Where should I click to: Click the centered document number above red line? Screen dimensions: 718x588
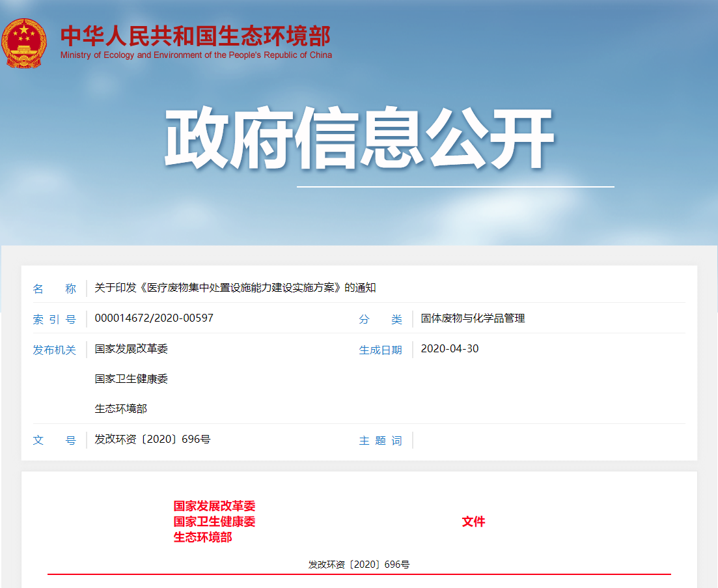coord(359,565)
